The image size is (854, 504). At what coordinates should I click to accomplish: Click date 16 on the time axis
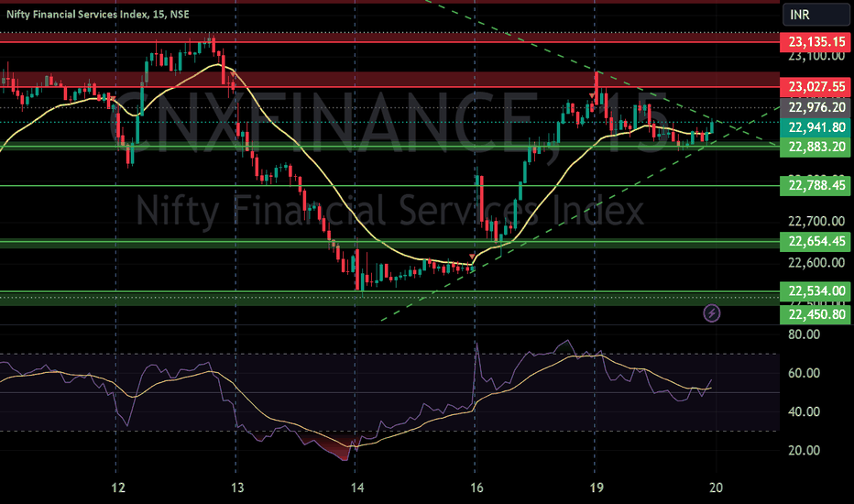coord(476,488)
